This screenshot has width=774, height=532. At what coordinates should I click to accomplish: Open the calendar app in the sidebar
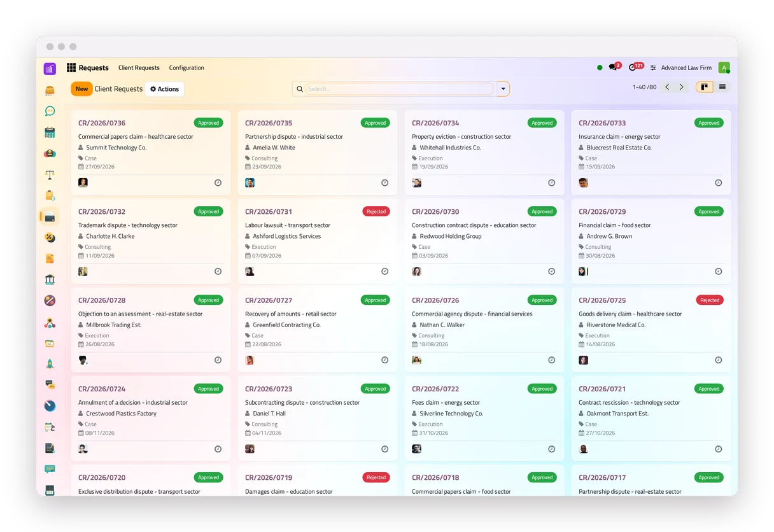click(50, 132)
